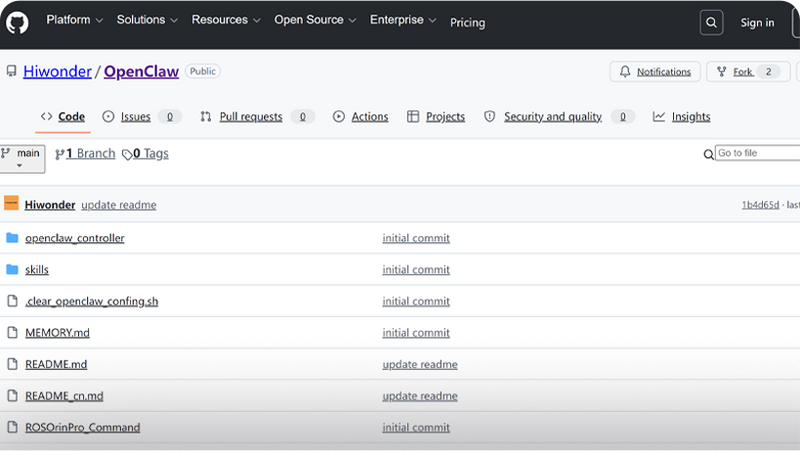Viewport: 800px width, 451px height.
Task: View the 1 Branch link
Action: [x=90, y=154]
